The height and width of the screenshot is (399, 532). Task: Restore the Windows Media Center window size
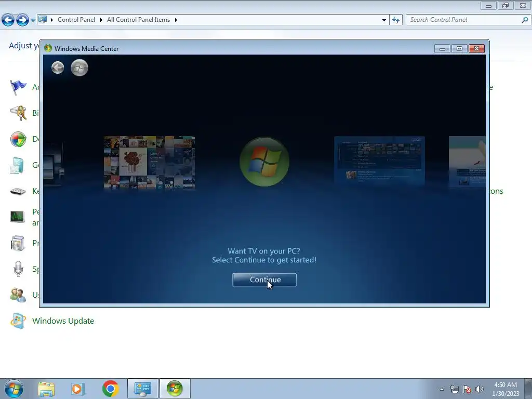tap(459, 48)
